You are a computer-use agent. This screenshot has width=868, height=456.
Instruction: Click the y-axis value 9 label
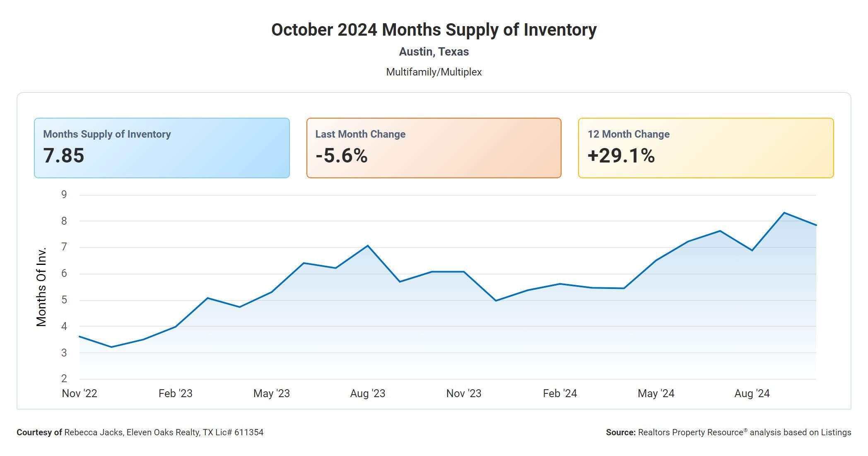pos(64,195)
